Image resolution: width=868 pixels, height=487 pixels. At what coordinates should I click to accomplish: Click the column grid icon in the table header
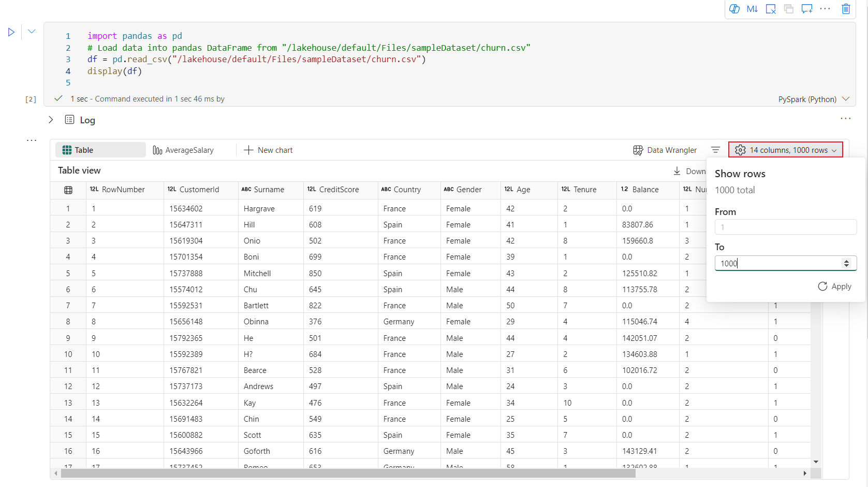(68, 190)
